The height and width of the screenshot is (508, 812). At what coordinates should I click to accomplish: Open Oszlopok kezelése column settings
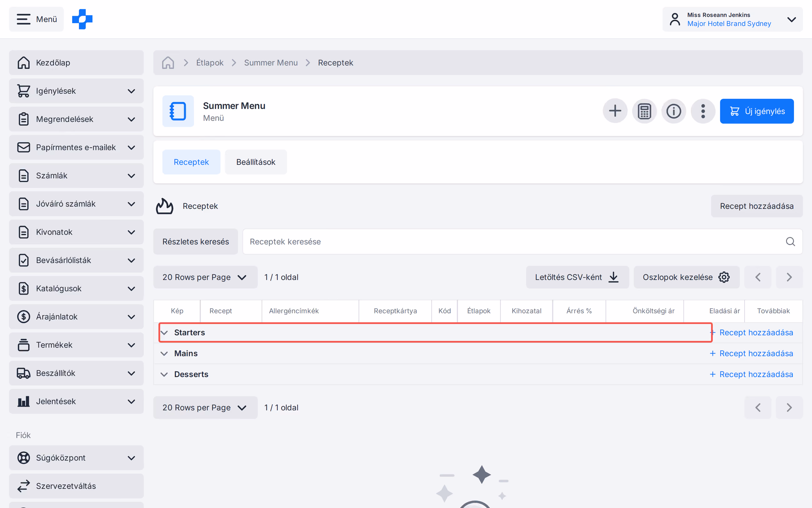coord(686,277)
